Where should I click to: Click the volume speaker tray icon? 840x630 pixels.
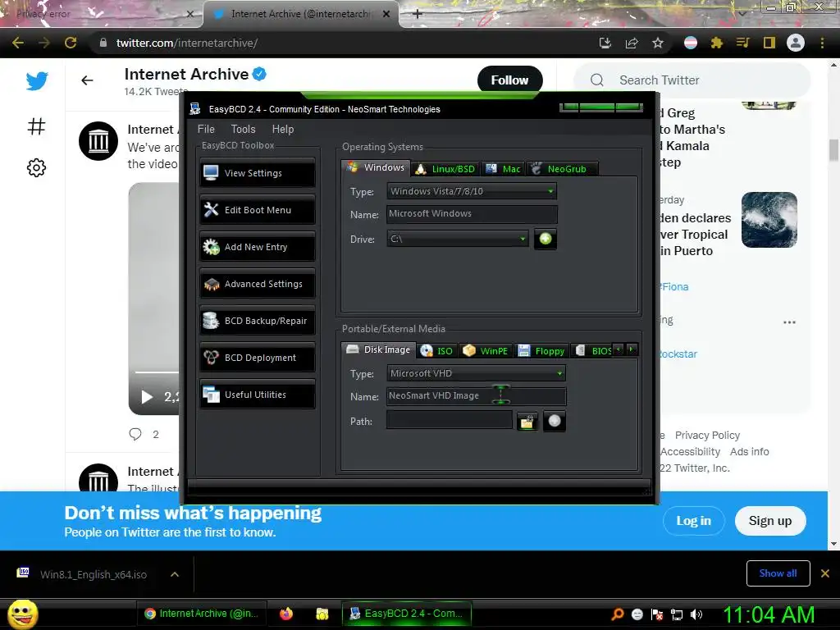696,614
